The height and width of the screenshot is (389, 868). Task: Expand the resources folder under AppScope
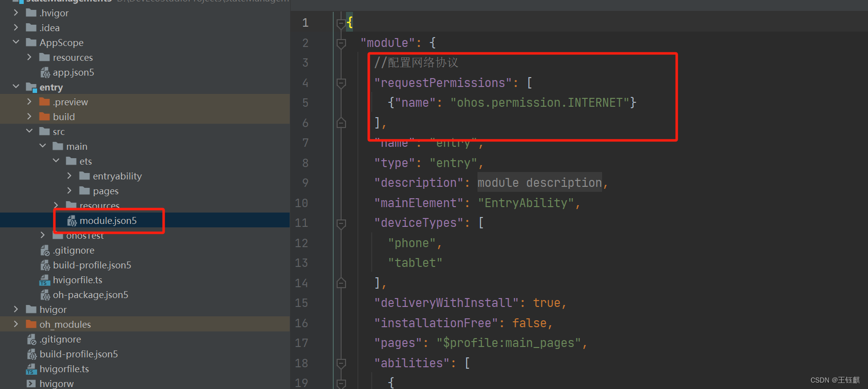(x=29, y=57)
